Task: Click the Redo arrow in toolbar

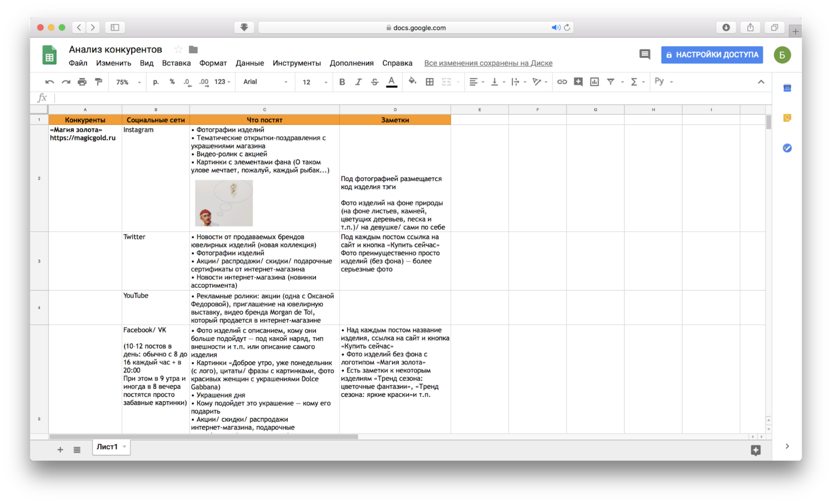Action: (x=66, y=82)
